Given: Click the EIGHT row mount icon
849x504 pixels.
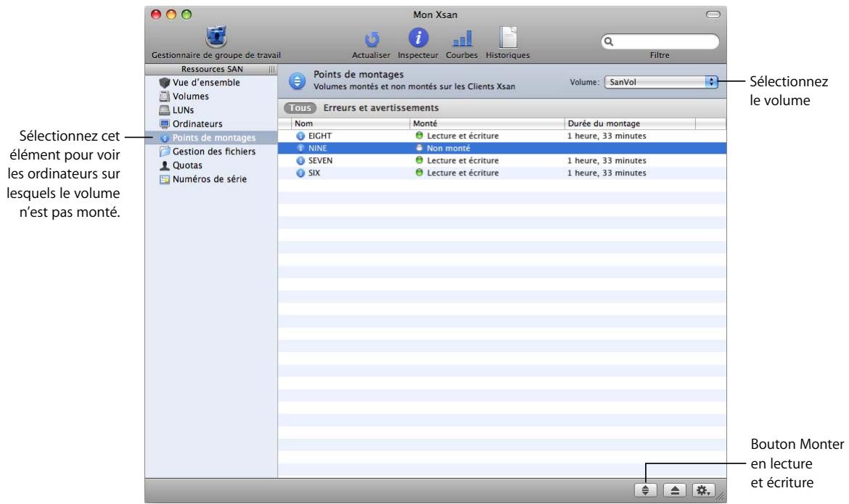Looking at the screenshot, I should pyautogui.click(x=300, y=136).
